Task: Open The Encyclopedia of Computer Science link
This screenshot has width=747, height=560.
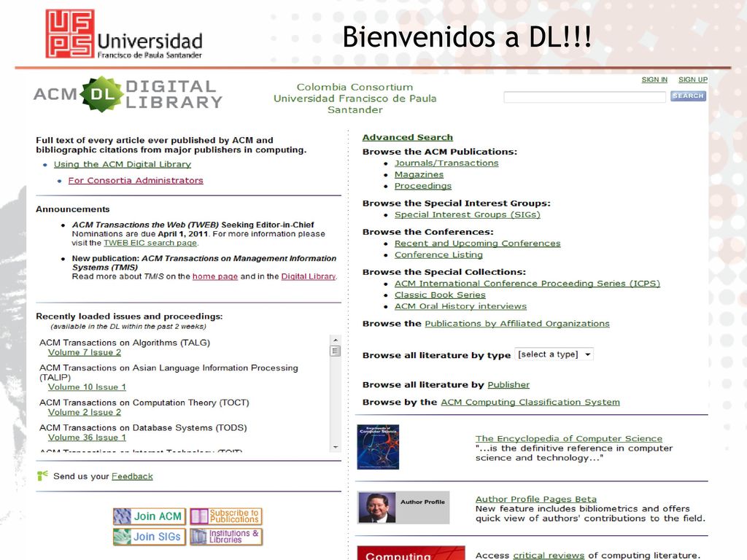Action: click(x=569, y=438)
